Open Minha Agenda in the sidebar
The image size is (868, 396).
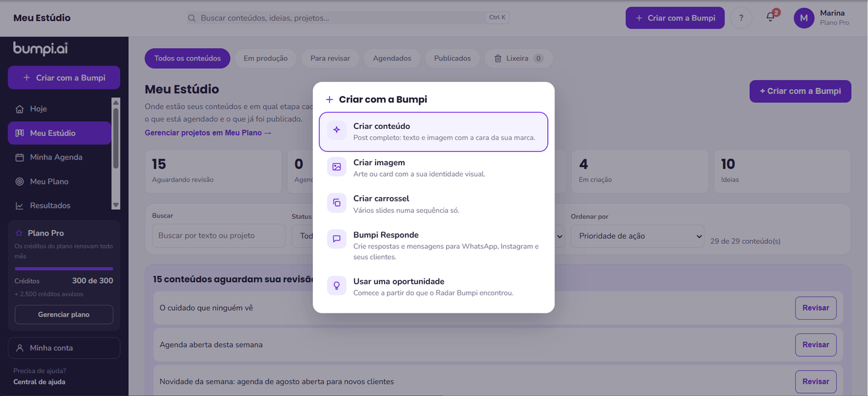pos(60,157)
